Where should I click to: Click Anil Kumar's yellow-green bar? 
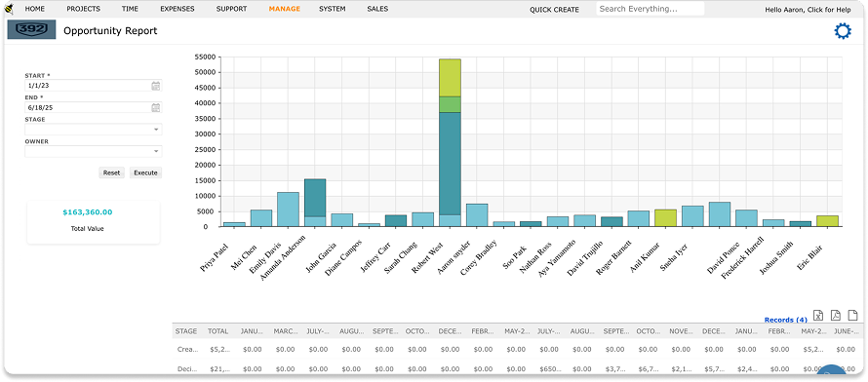pos(665,218)
